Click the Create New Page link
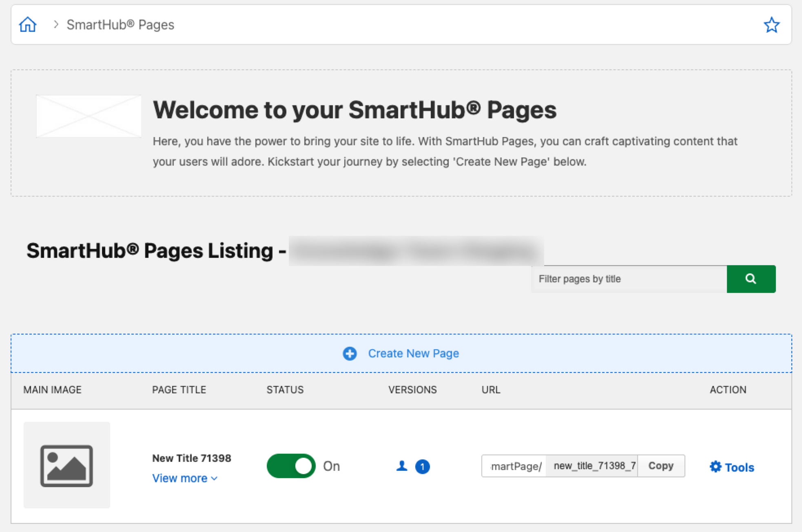The height and width of the screenshot is (532, 802). 413,353
